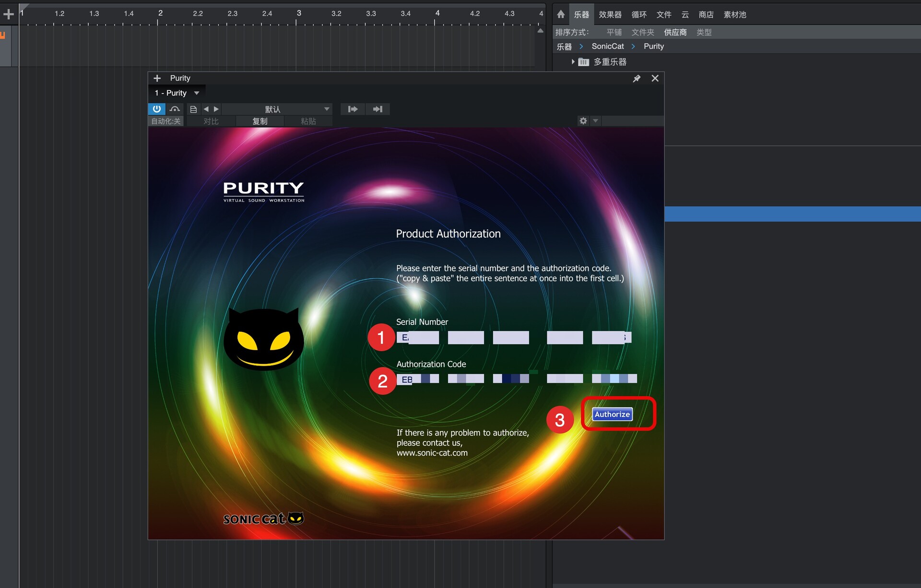This screenshot has height=588, width=921.
Task: Click the Purity breadcrumb
Action: coord(654,46)
